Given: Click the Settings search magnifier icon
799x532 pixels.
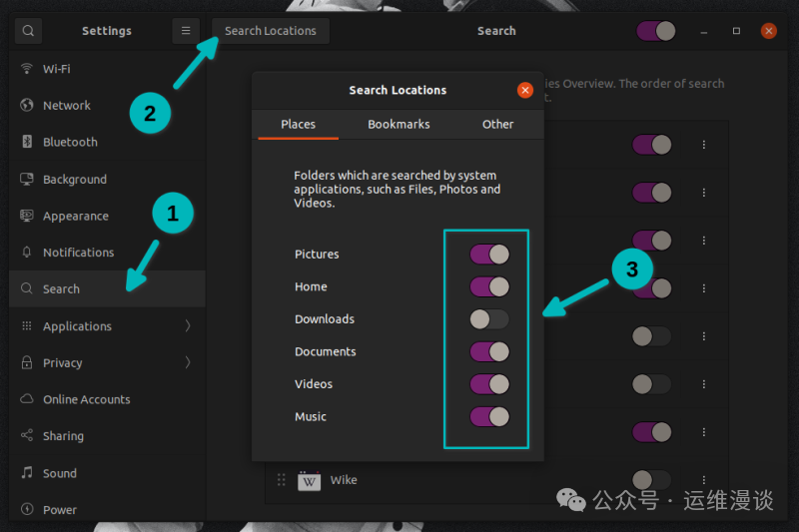Looking at the screenshot, I should (28, 31).
